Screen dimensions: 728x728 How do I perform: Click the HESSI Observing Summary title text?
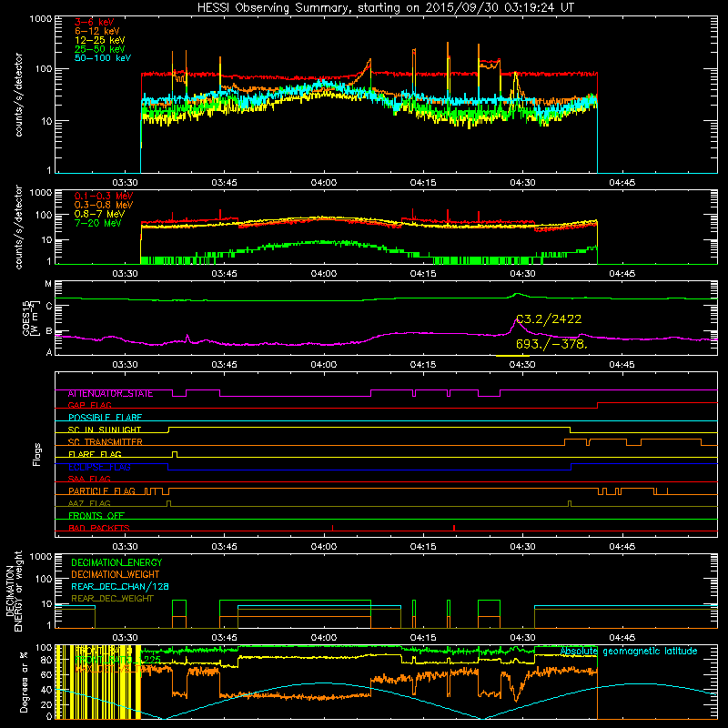(x=386, y=8)
